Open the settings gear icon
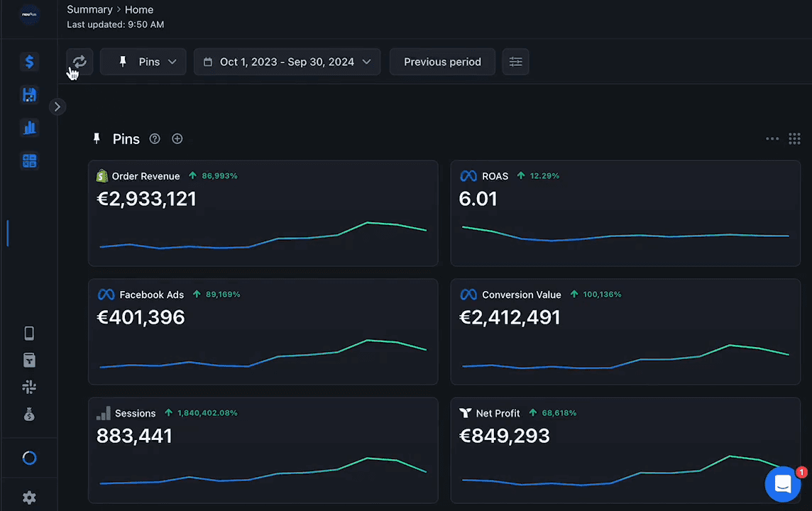This screenshot has width=812, height=511. (x=30, y=498)
